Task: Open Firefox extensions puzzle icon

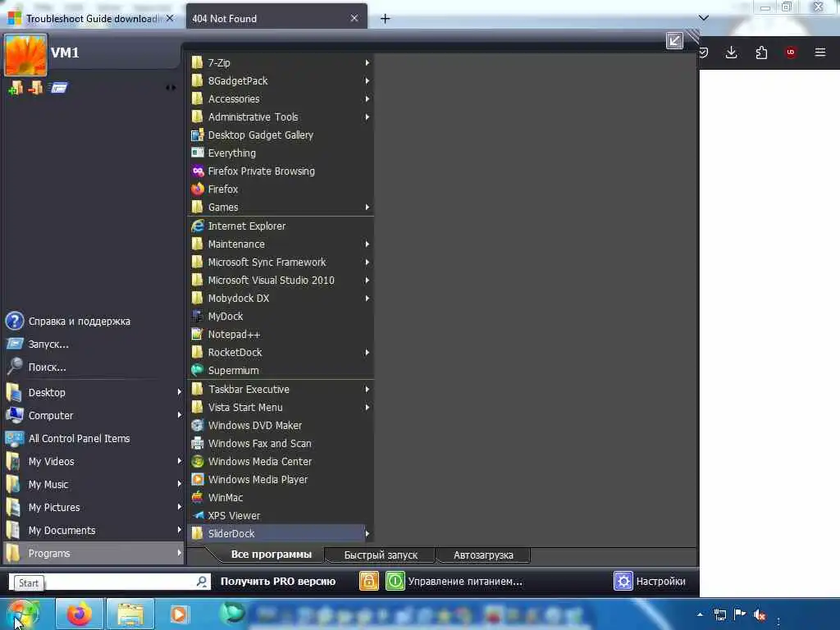Action: click(x=761, y=52)
